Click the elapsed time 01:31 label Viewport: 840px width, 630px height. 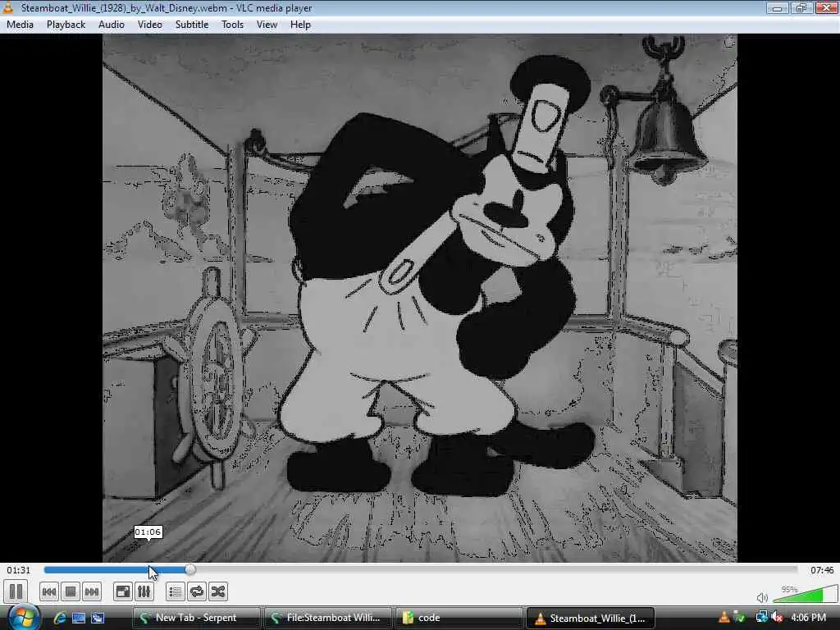click(x=19, y=570)
